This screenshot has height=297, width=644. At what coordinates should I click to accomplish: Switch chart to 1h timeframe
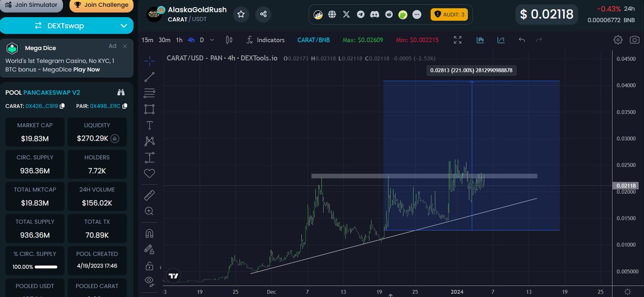click(179, 40)
